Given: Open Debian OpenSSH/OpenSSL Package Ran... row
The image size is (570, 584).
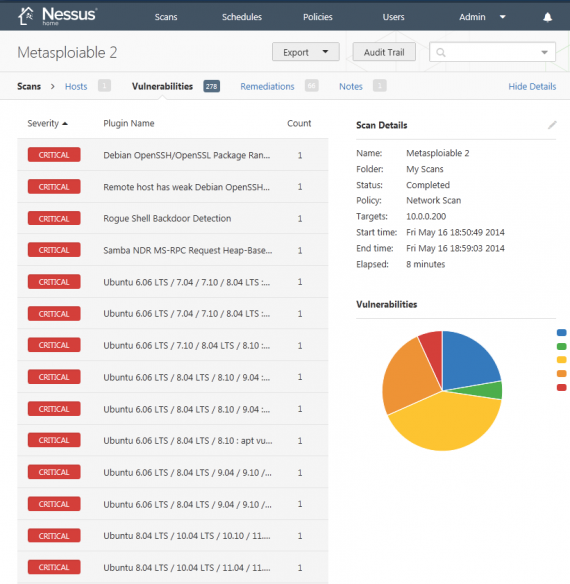Looking at the screenshot, I should [x=172, y=155].
